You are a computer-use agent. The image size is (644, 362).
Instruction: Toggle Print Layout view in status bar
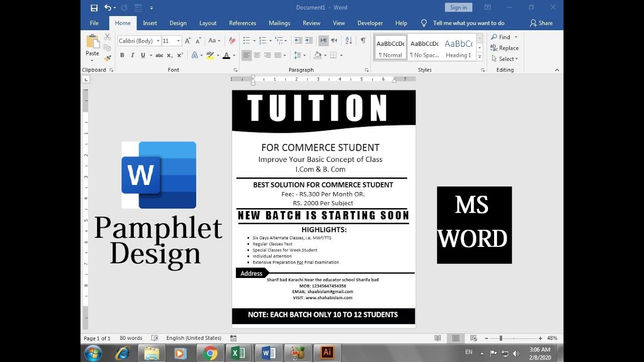[455, 338]
